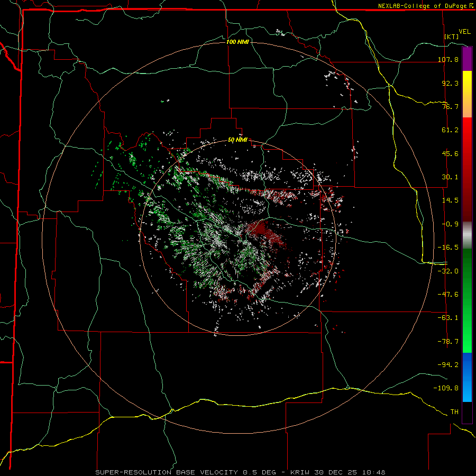Screen dimensions: 476x476
Task: Click the 100 NMI range ring label
Action: point(237,42)
